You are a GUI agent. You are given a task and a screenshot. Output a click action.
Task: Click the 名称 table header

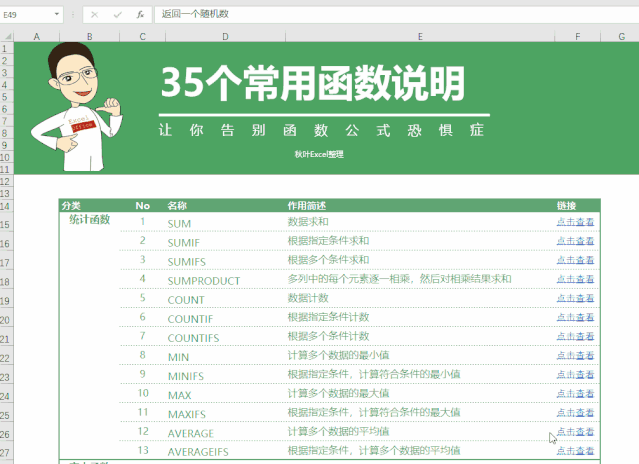(177, 206)
